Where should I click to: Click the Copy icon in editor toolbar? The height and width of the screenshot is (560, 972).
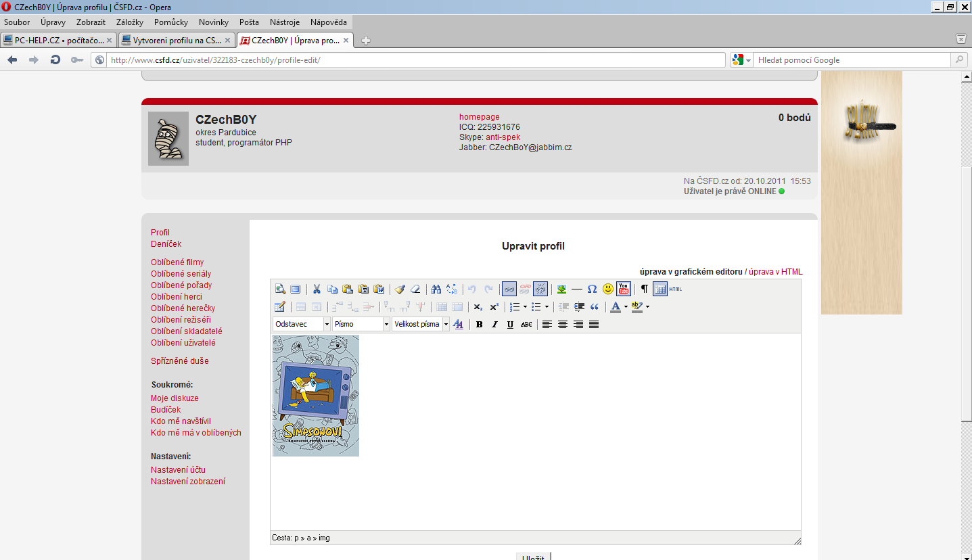point(332,289)
